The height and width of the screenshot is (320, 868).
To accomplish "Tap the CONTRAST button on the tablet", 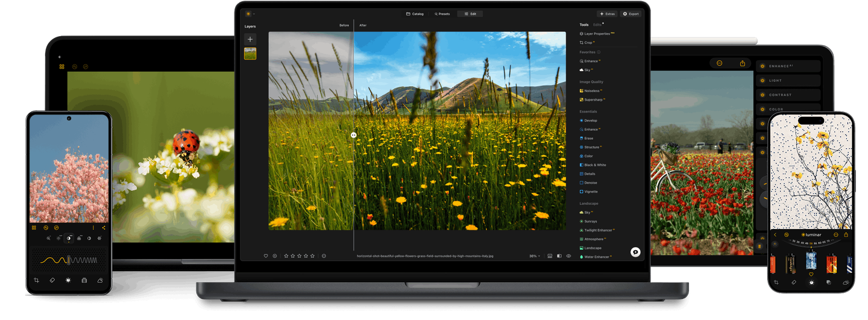I will click(788, 95).
